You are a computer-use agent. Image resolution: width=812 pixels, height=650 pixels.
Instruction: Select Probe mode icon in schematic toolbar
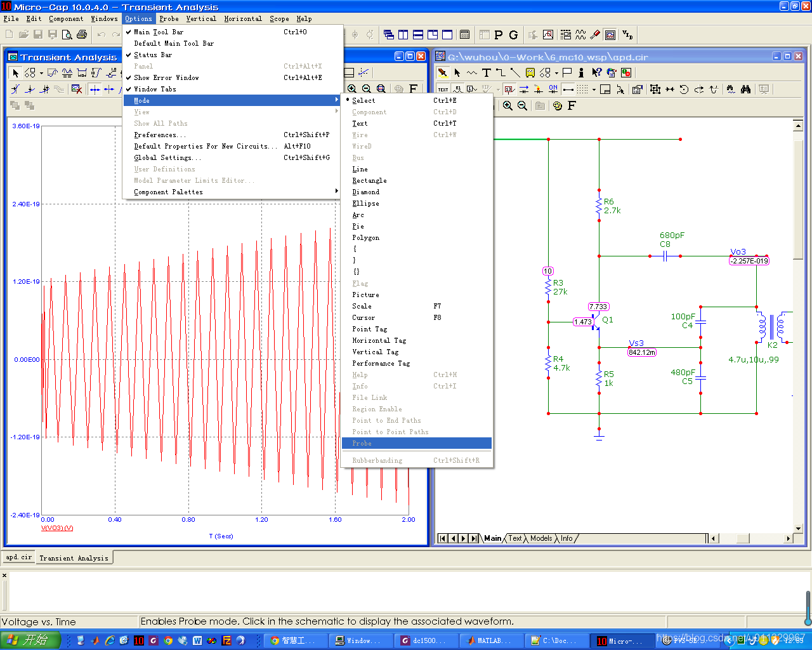coord(442,72)
